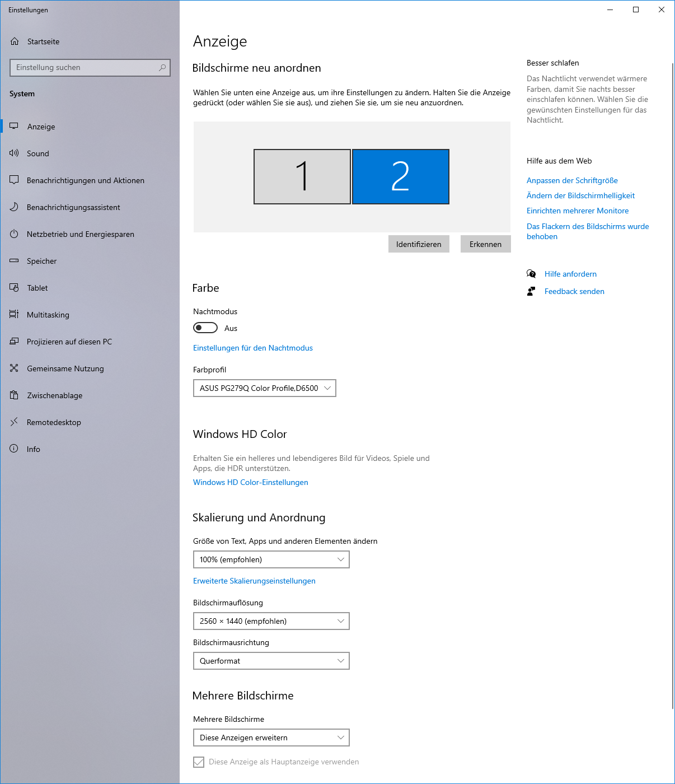Select display 1 in monitor arrangement
675x784 pixels.
pyautogui.click(x=302, y=176)
